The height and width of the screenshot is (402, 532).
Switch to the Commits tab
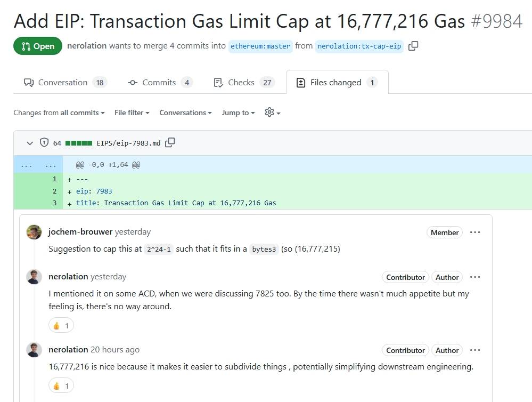160,83
